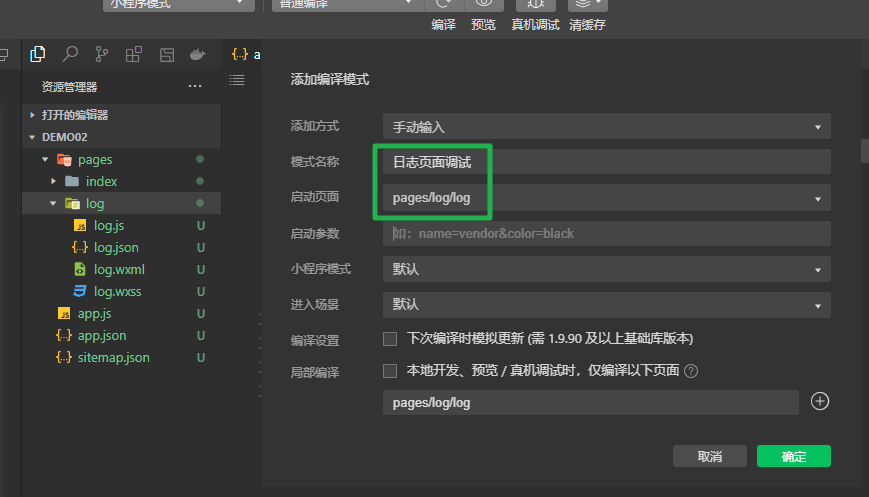This screenshot has height=497, width=869.
Task: Click the help question mark icon
Action: click(x=691, y=371)
